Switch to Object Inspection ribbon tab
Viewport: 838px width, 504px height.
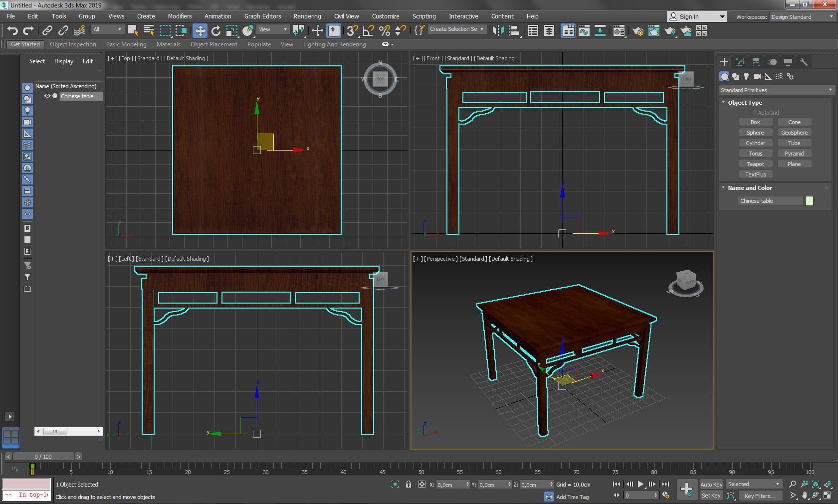pyautogui.click(x=73, y=44)
